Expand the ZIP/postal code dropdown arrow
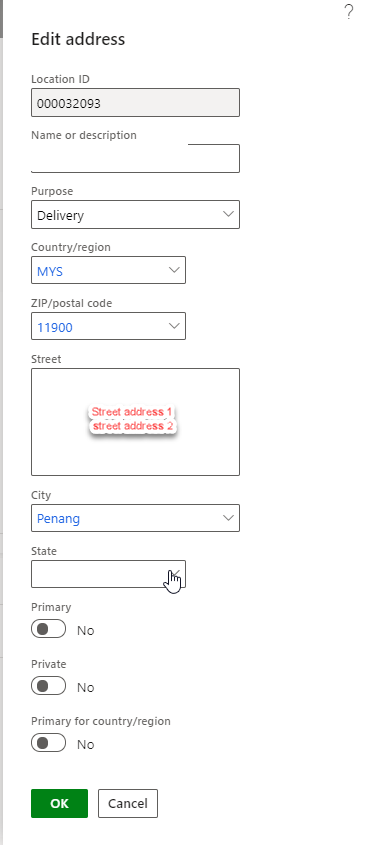 pos(174,326)
